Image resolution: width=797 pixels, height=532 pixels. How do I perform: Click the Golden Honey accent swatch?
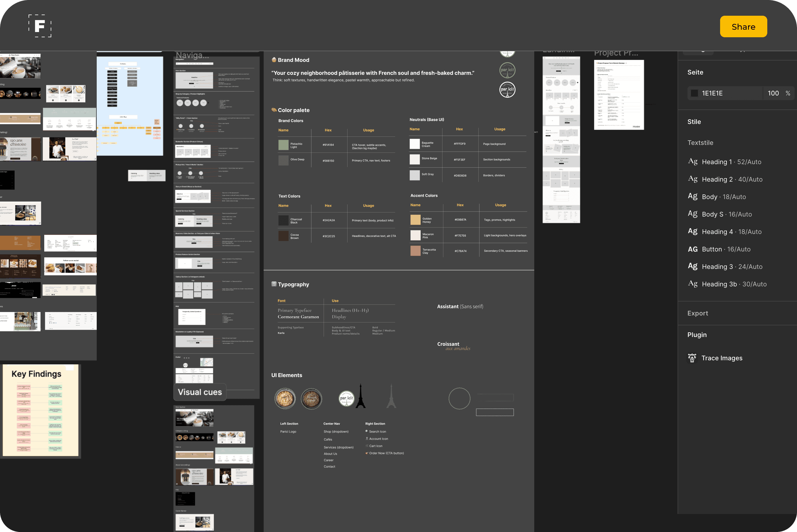pyautogui.click(x=415, y=220)
